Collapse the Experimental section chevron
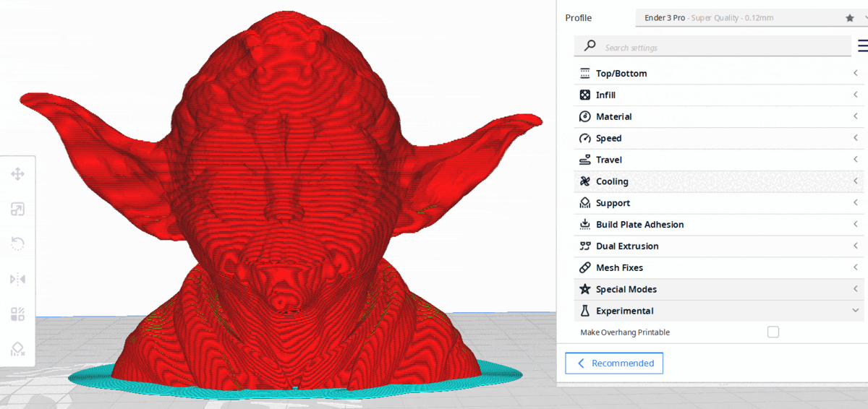 pyautogui.click(x=856, y=311)
